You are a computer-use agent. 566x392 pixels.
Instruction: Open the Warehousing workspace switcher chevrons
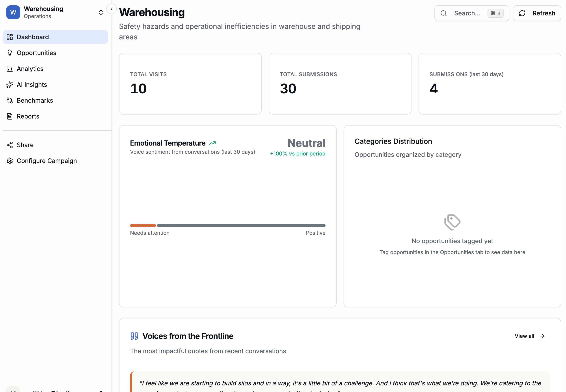(101, 12)
